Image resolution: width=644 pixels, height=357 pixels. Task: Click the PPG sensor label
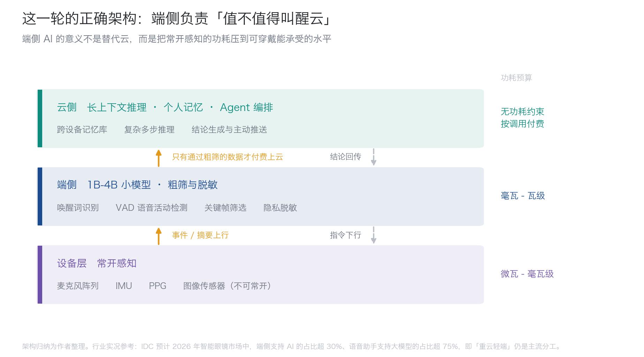(x=158, y=286)
